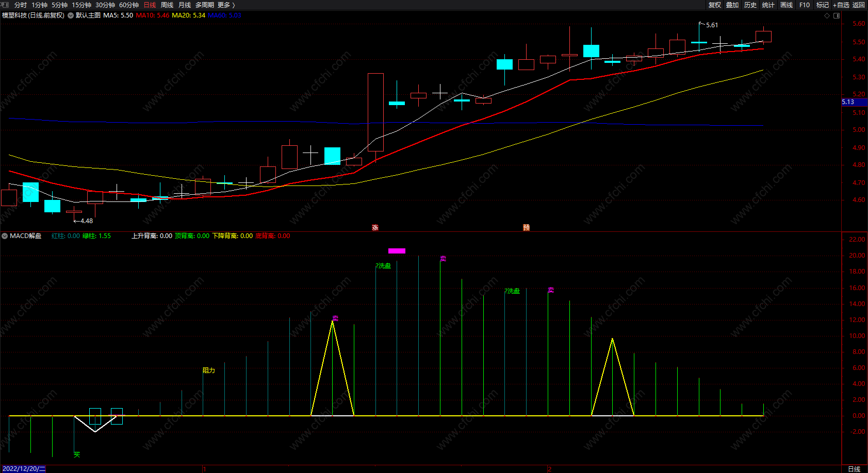Select the 30分钟 period tab
Viewport: 868px width, 473px height.
click(105, 5)
